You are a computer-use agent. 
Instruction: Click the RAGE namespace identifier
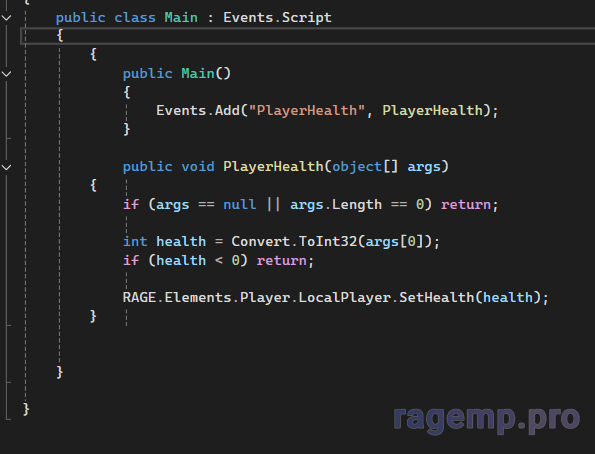click(139, 297)
